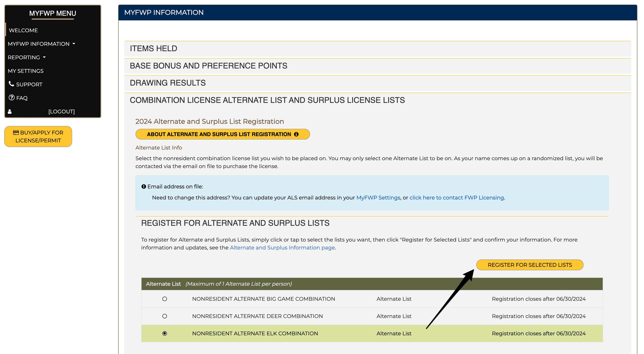The image size is (644, 354).
Task: Select the NONRESIDENT ALTERNATE ELK COMBINATION radio
Action: (x=165, y=333)
